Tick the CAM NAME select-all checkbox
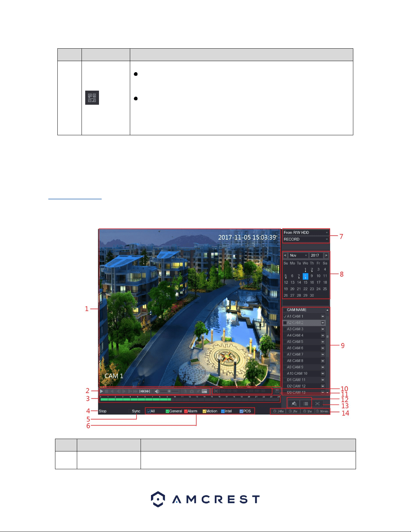The image size is (411, 532). [x=285, y=310]
